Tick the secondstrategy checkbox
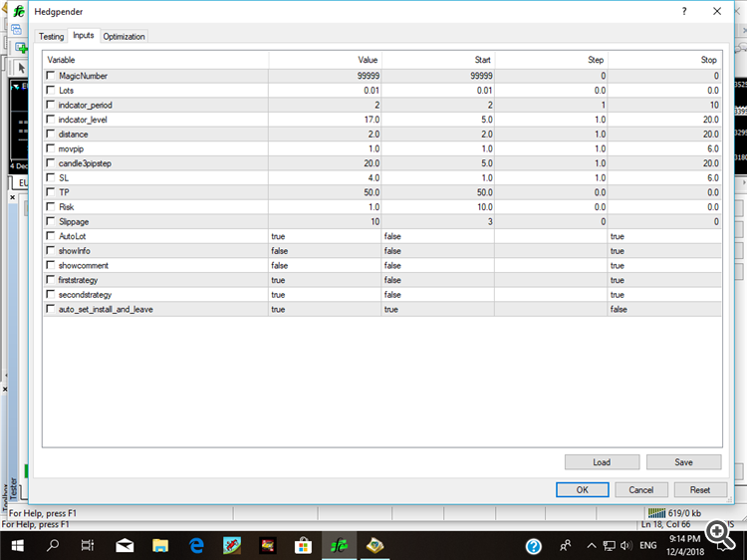 pyautogui.click(x=51, y=294)
